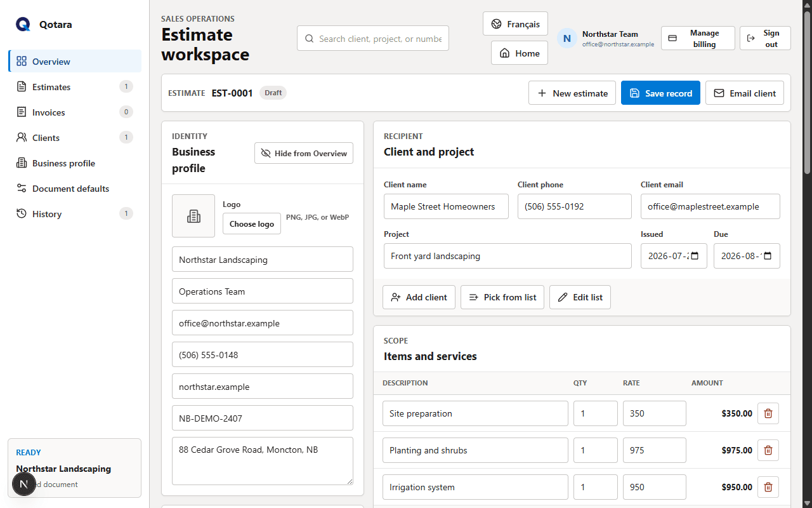812x508 pixels.
Task: Edit Site preparation description field
Action: click(475, 413)
